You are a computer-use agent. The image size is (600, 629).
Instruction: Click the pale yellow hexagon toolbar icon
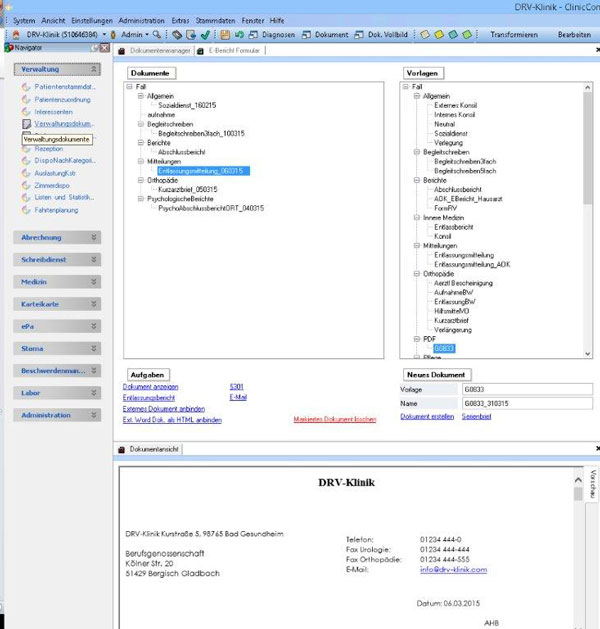(425, 35)
